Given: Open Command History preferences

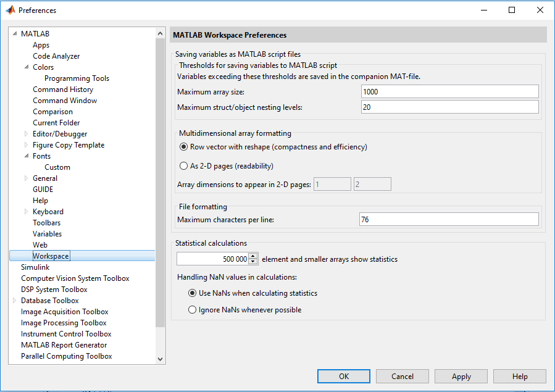Looking at the screenshot, I should point(63,89).
